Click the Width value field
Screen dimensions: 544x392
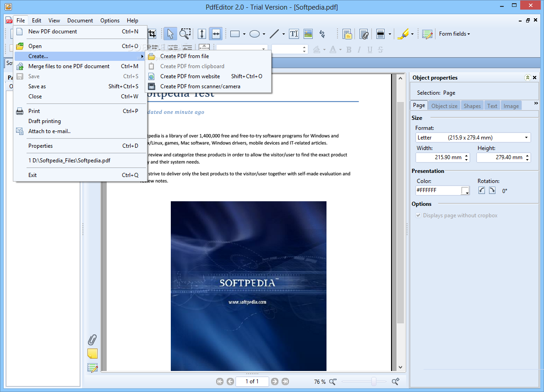[x=440, y=157]
